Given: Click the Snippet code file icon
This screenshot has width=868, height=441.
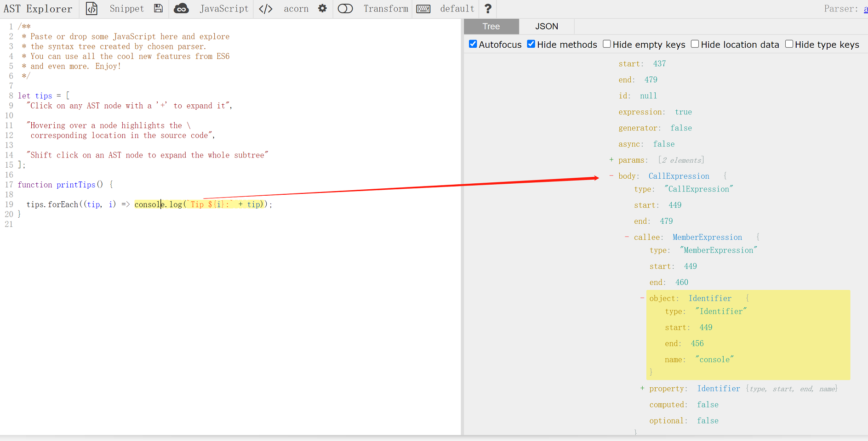Looking at the screenshot, I should pos(91,9).
